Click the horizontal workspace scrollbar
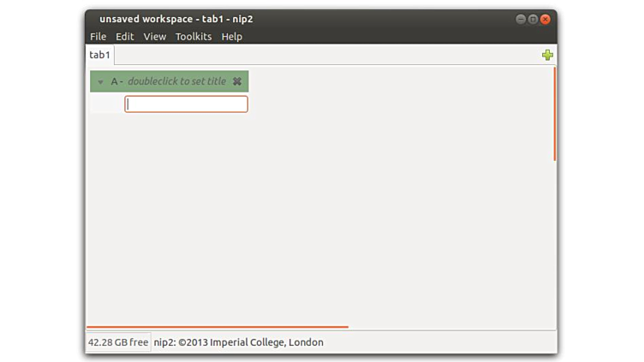 pos(218,326)
